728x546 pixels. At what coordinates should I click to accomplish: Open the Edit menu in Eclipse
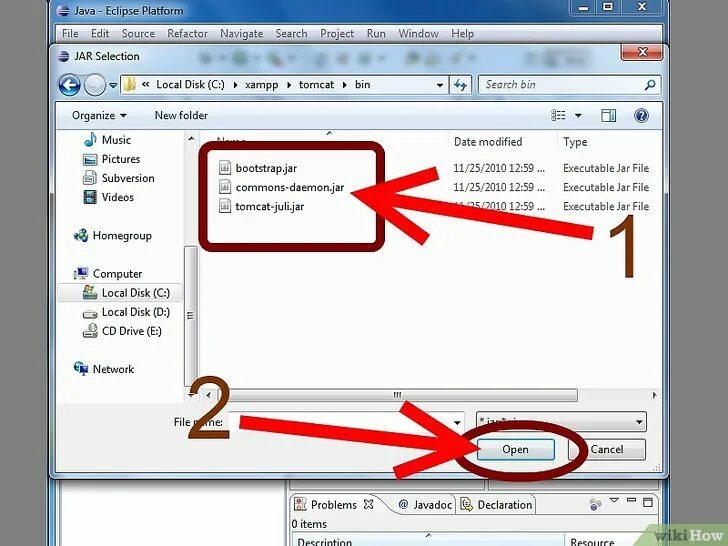pos(100,33)
